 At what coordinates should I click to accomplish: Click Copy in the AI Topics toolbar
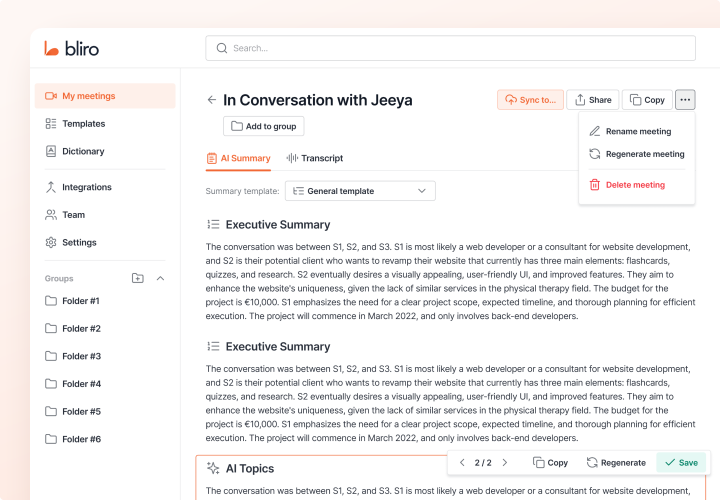550,462
